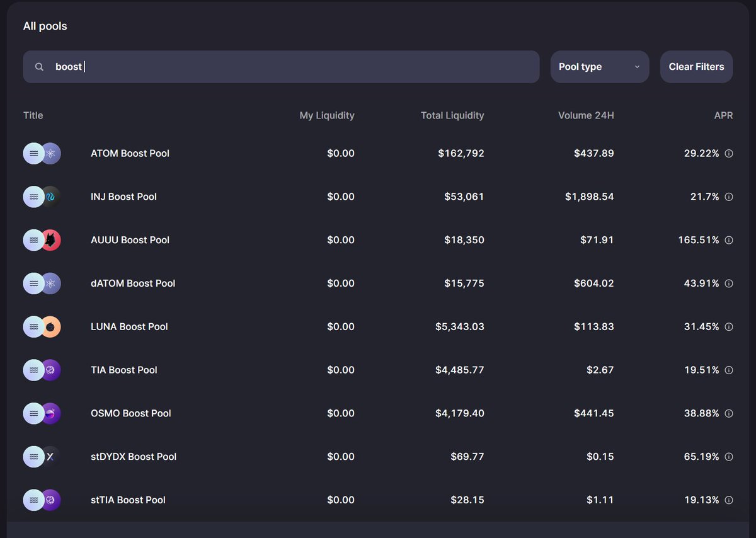756x538 pixels.
Task: Click total liquidity value $69.77
Action: click(467, 457)
